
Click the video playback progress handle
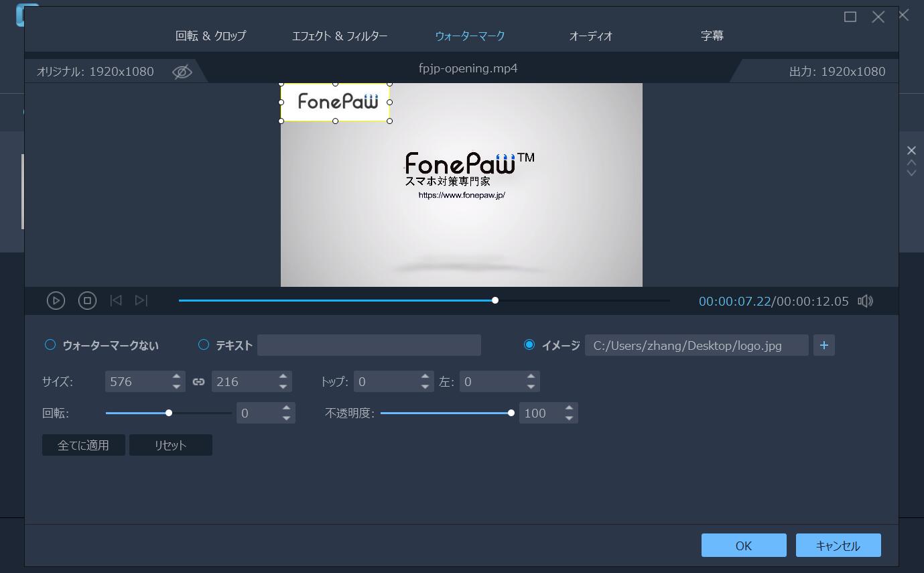(x=495, y=300)
